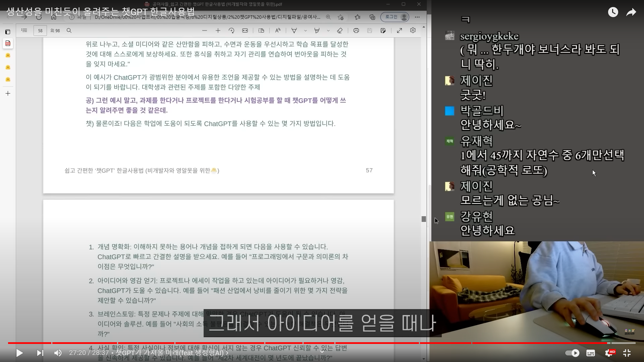Screen dimensions: 644x362
Task: Click chat message 모르는게 없는 공님~
Action: click(510, 201)
